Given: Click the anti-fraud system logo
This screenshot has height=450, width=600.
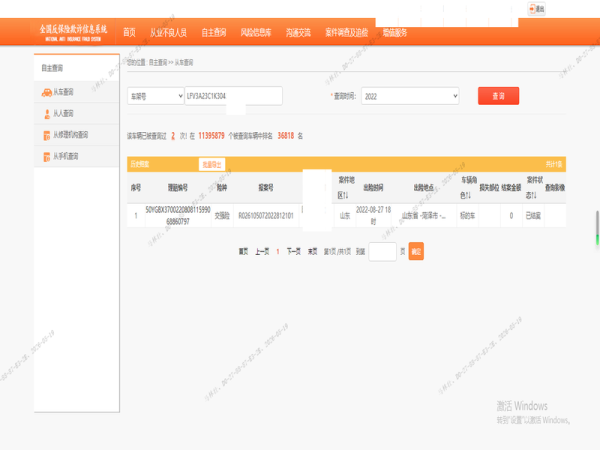Looking at the screenshot, I should pos(73,32).
